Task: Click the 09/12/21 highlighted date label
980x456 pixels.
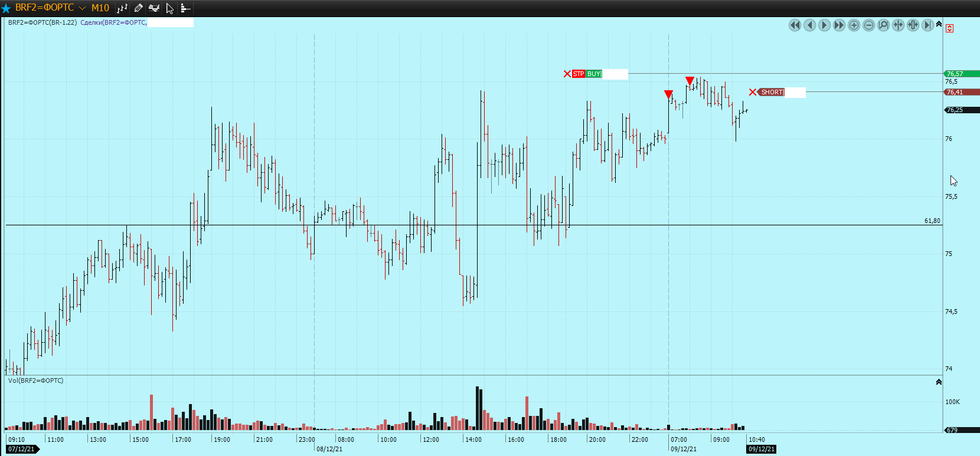Action: (x=761, y=449)
